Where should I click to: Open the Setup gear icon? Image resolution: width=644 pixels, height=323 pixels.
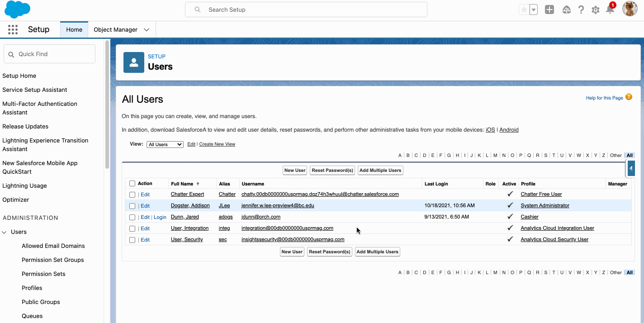click(x=596, y=10)
